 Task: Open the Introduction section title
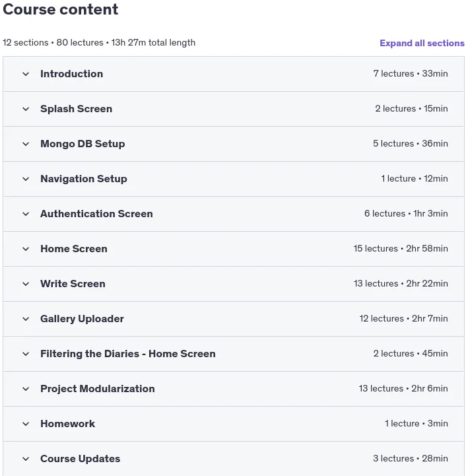click(72, 74)
